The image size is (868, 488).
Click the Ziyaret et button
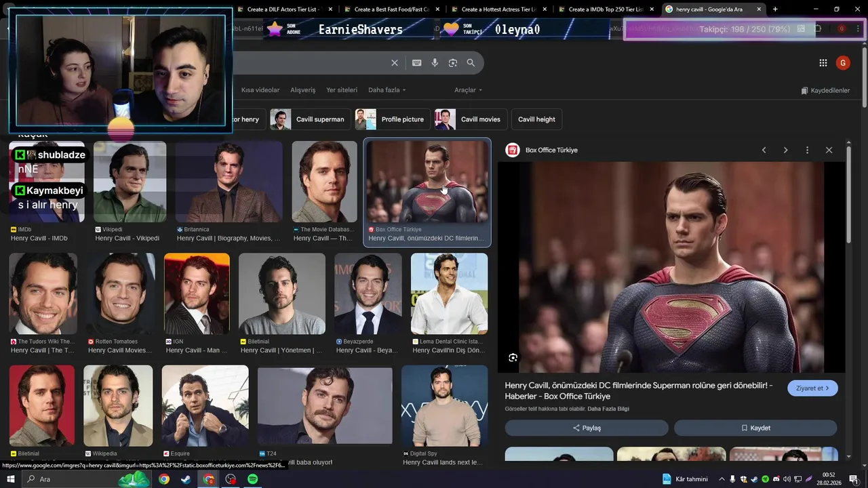[812, 388]
